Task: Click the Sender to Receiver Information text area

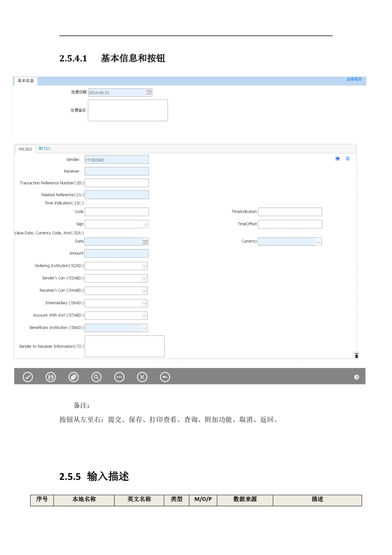Action: (124, 346)
